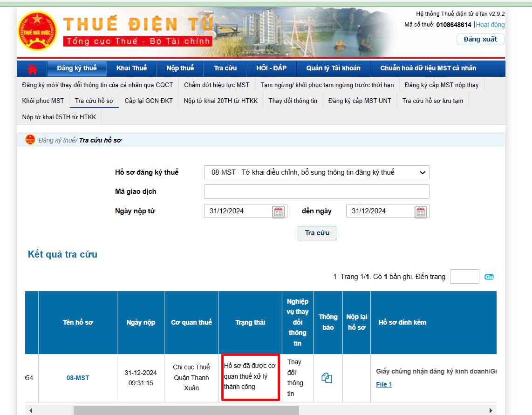Click the left arrow of horizontal scrollbar
532x415 pixels.
point(31,410)
